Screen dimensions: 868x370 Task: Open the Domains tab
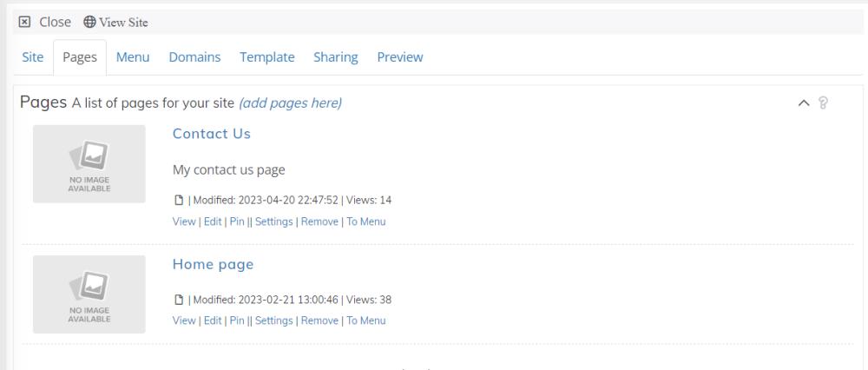[194, 57]
